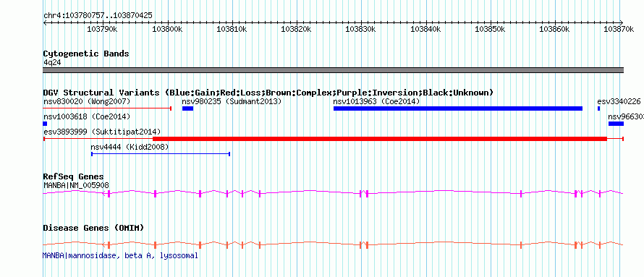Click the 103800k ruler tick label
Image resolution: width=644 pixels, height=277 pixels.
166,29
